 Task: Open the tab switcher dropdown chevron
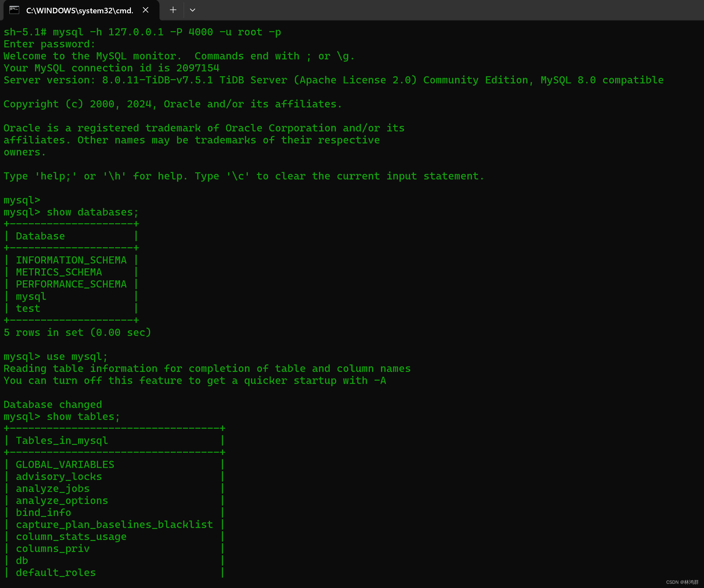(193, 10)
